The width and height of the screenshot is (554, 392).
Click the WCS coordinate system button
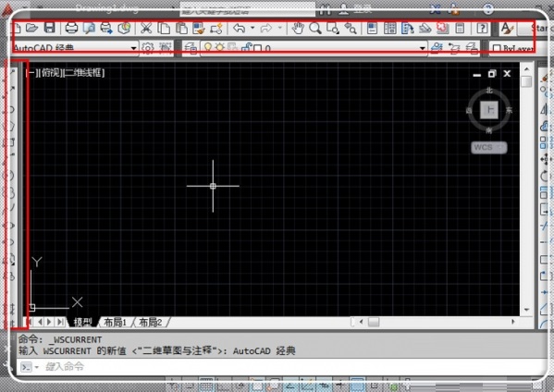tap(488, 147)
